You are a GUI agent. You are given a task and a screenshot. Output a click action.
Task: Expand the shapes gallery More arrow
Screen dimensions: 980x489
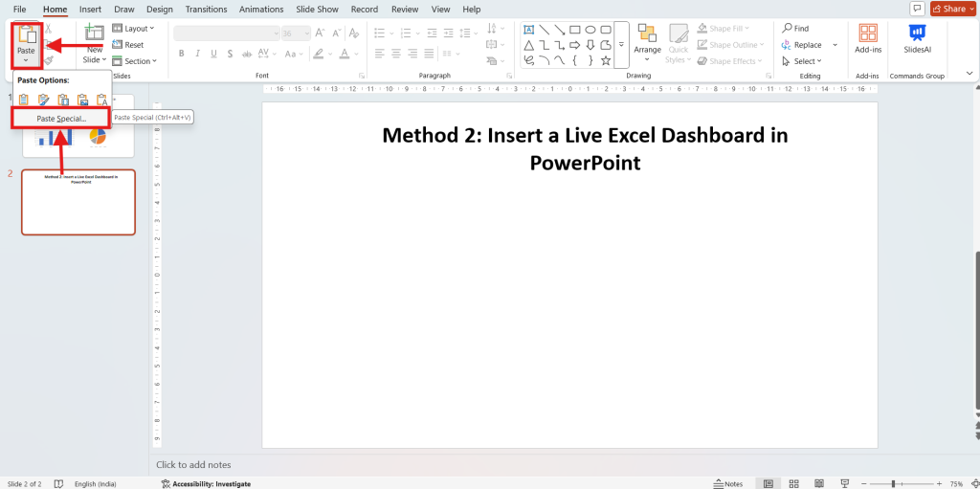click(x=620, y=45)
